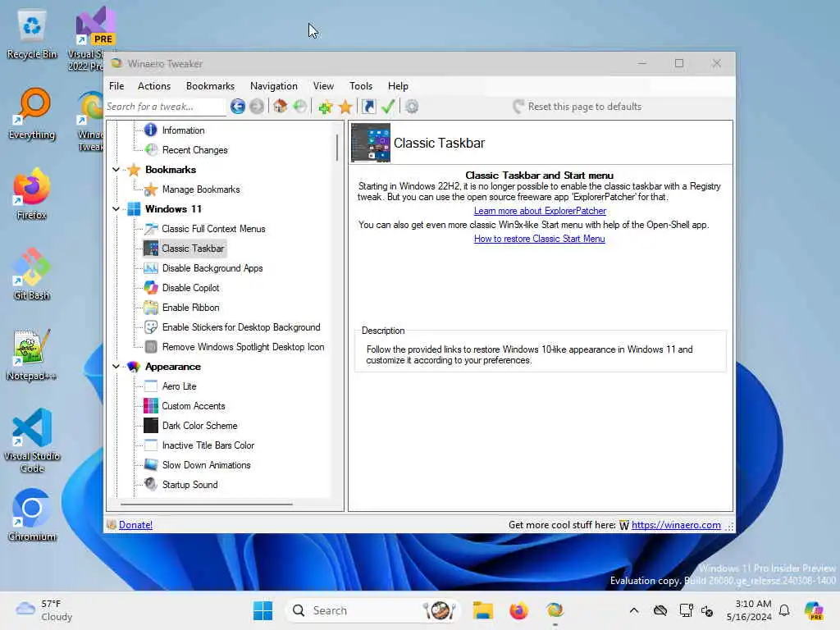Open https://winaero.com link

click(x=676, y=525)
